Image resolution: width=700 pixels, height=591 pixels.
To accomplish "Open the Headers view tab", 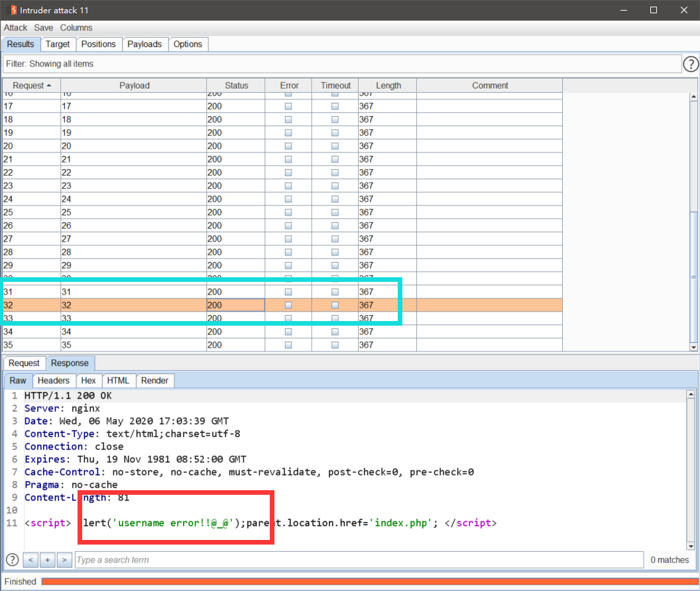I will pos(54,381).
